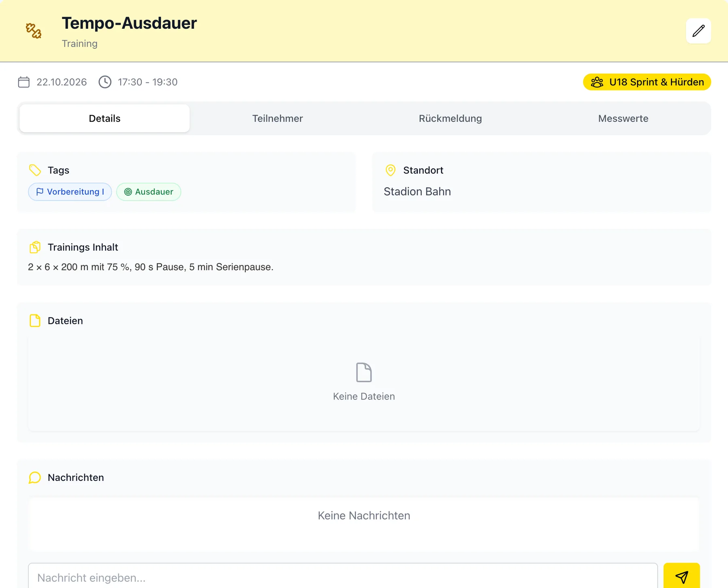
Task: Click the Keine Dateien placeholder text
Action: 364,397
